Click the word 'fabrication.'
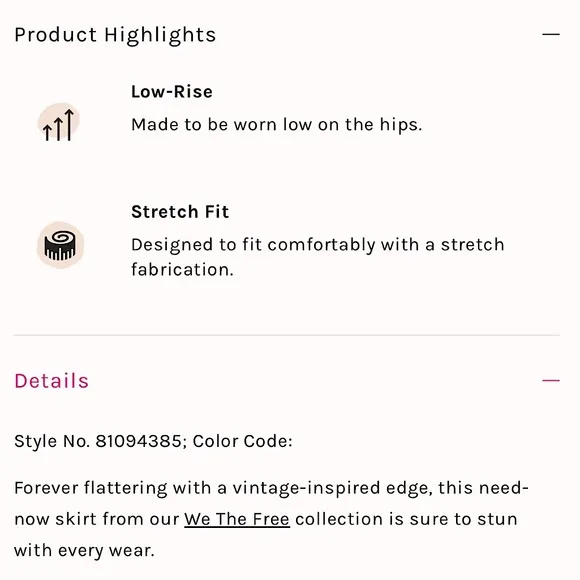The image size is (580, 580). pos(182,270)
